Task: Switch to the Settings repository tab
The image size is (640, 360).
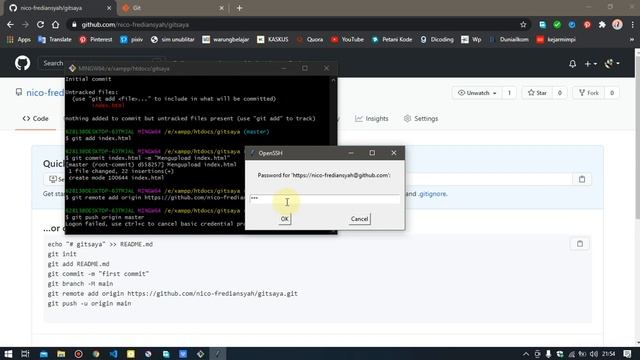Action: click(x=421, y=118)
